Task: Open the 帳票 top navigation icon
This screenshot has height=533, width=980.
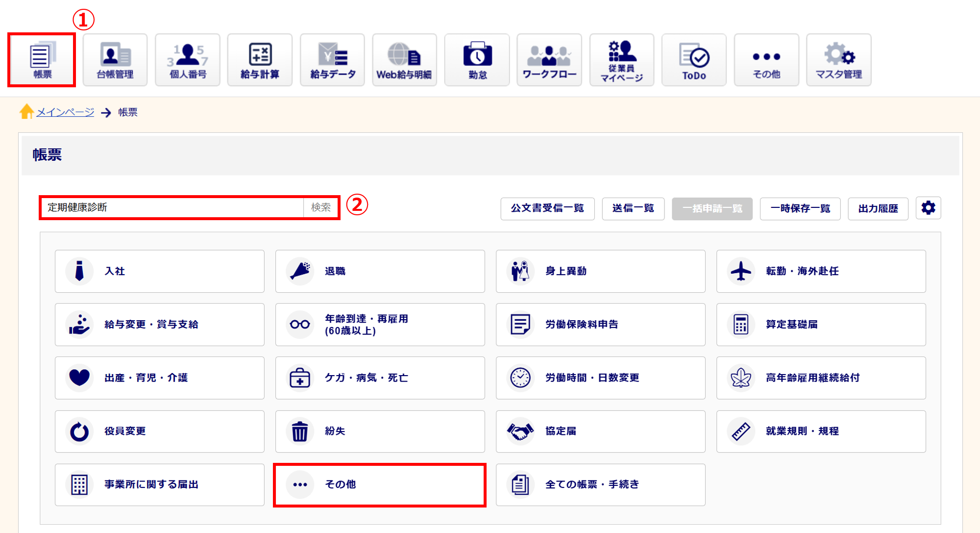Action: tap(42, 60)
